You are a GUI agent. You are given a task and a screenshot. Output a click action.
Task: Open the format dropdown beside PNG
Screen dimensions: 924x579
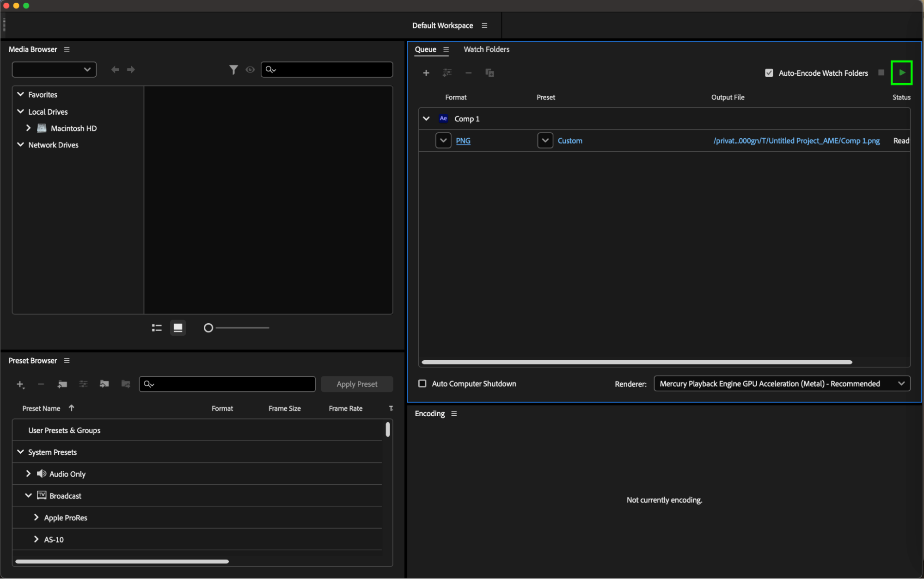[443, 140]
